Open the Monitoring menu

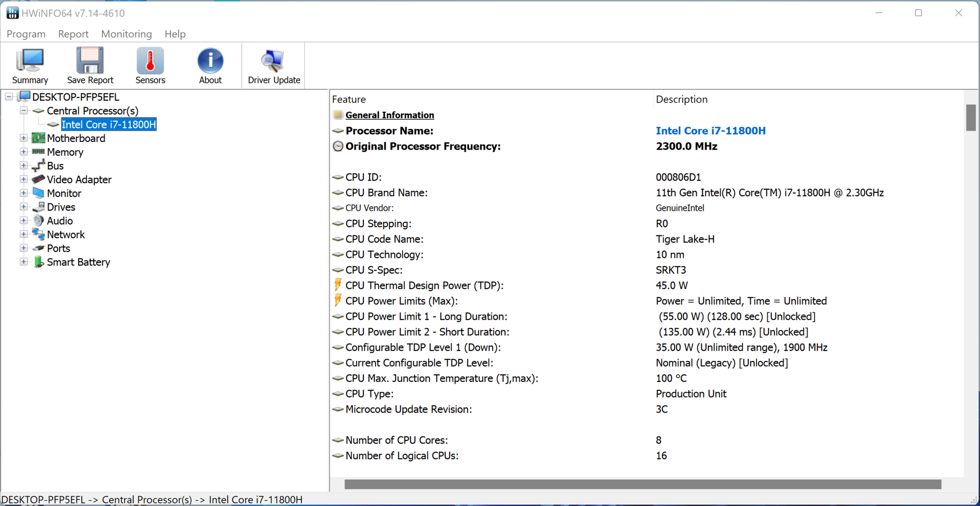[127, 34]
